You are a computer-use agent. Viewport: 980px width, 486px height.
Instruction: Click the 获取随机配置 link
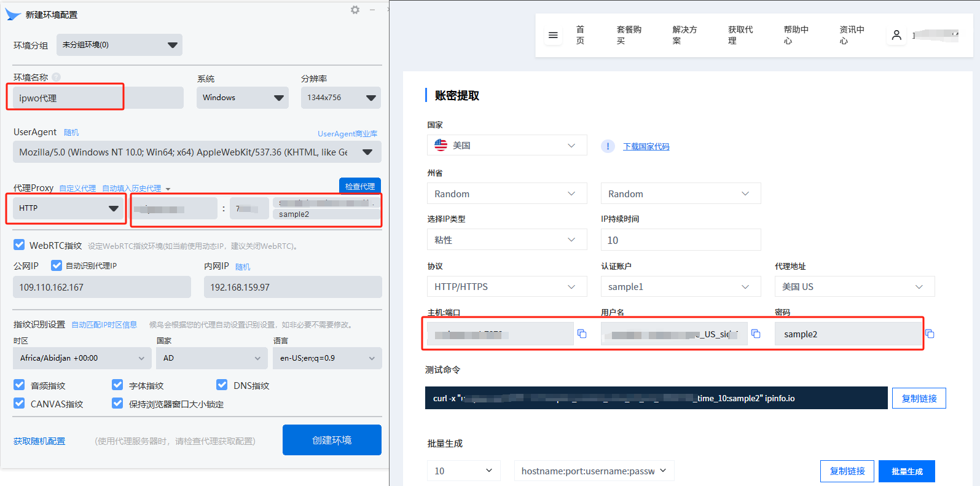39,441
